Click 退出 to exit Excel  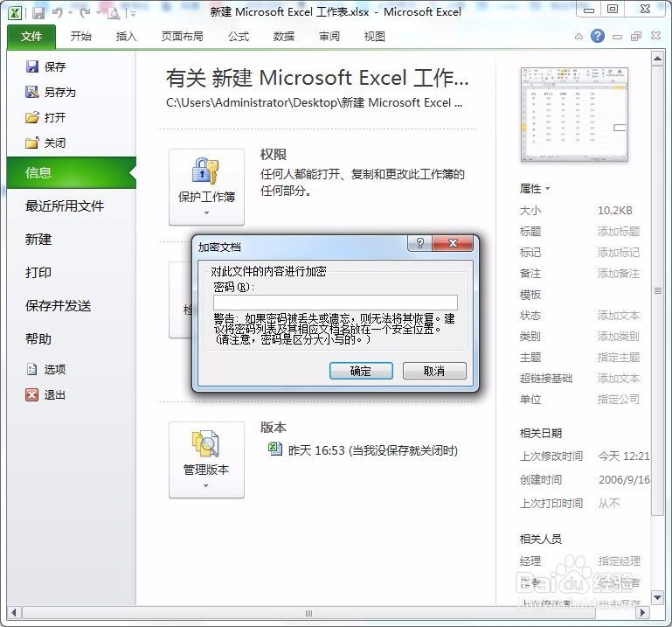tap(45, 394)
